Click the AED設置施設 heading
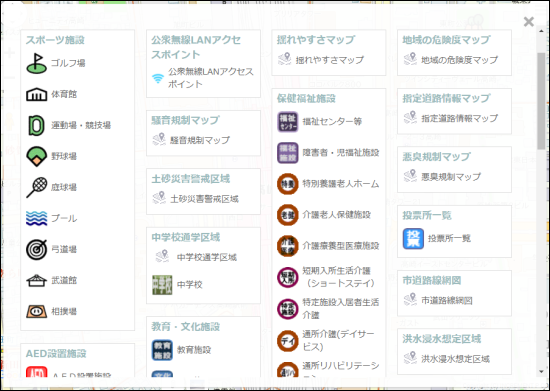 click(56, 353)
